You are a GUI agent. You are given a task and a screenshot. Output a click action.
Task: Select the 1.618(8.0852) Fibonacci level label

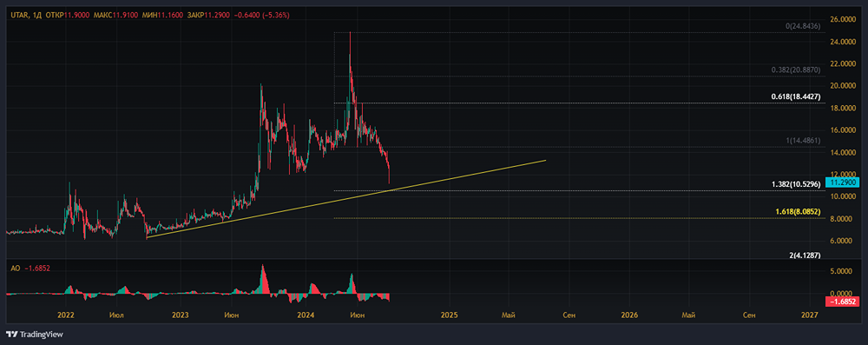pos(798,212)
